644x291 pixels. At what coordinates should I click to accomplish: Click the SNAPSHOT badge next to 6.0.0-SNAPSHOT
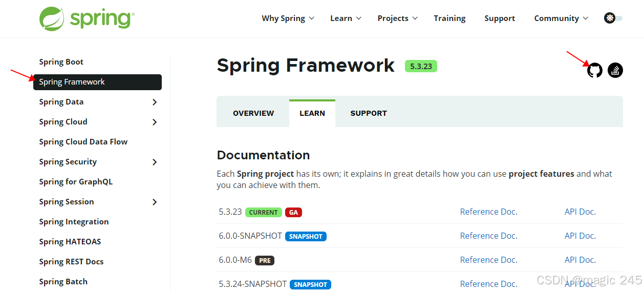coord(306,236)
